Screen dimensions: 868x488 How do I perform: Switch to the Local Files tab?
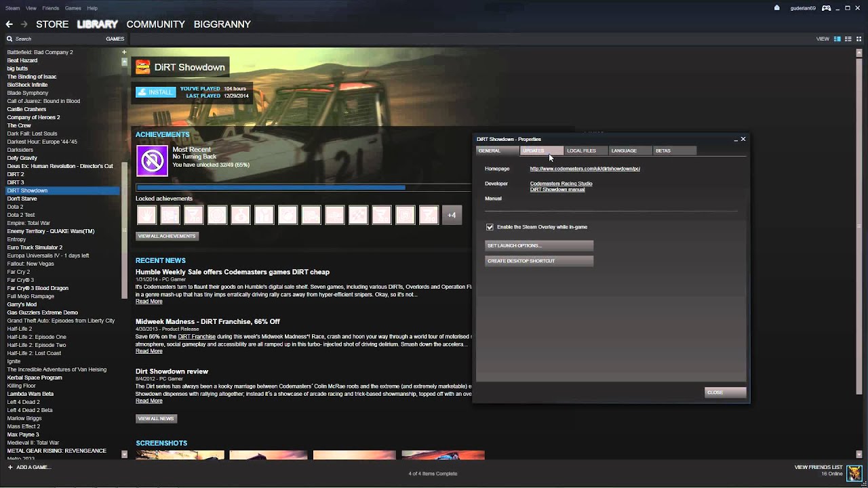click(585, 150)
